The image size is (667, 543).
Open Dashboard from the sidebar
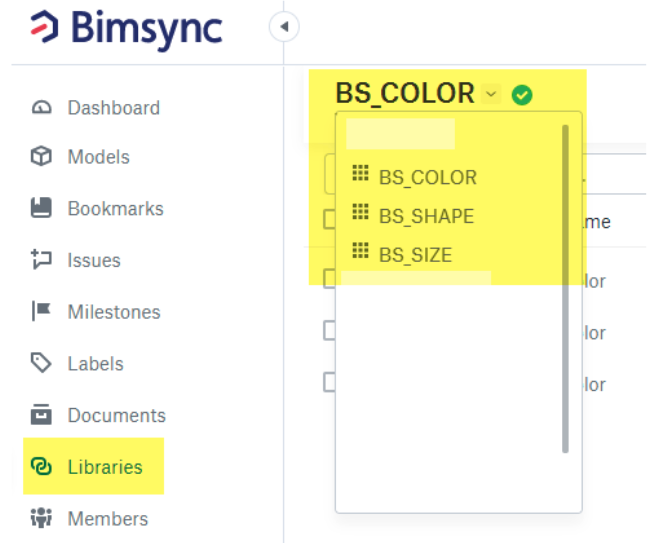114,108
